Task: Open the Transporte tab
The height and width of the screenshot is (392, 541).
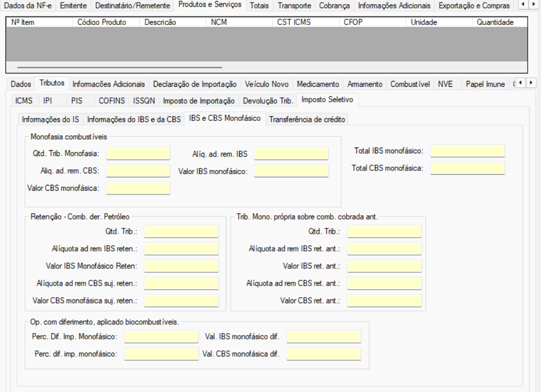Action: (294, 6)
